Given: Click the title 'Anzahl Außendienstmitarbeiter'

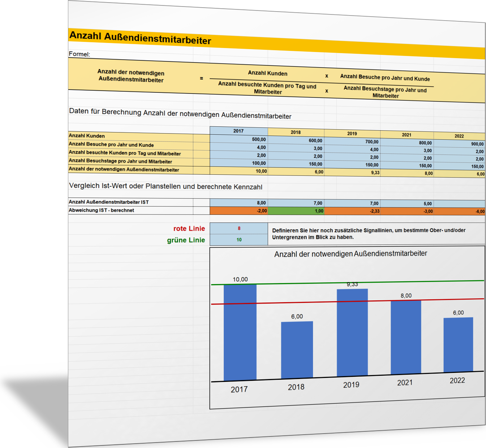Looking at the screenshot, I should click(x=140, y=38).
